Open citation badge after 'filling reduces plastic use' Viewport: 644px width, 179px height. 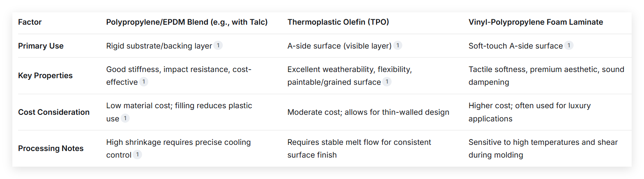[x=125, y=119]
